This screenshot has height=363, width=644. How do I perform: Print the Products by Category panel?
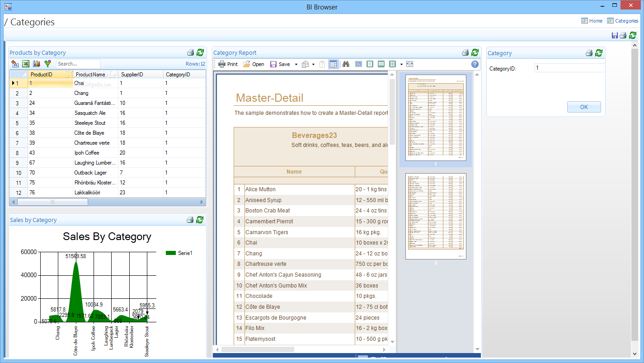point(190,52)
